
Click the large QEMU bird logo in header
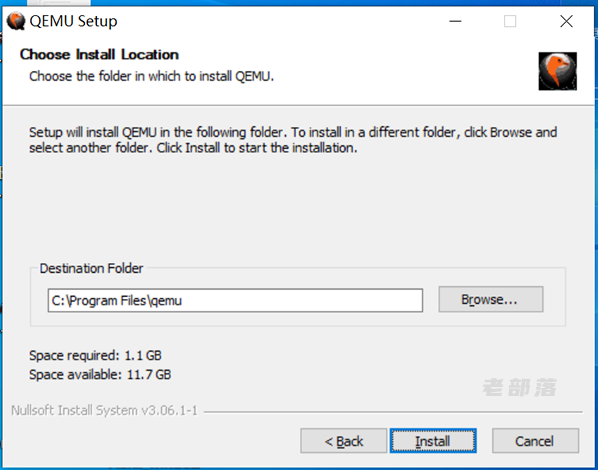click(558, 71)
